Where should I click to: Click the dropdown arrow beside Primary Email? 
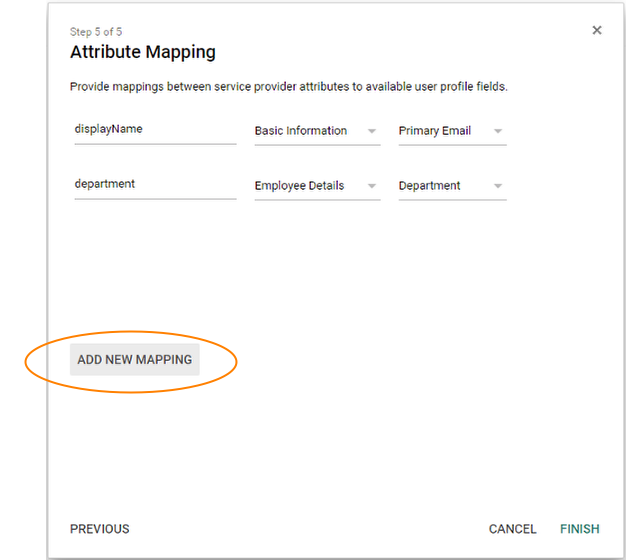tap(498, 131)
